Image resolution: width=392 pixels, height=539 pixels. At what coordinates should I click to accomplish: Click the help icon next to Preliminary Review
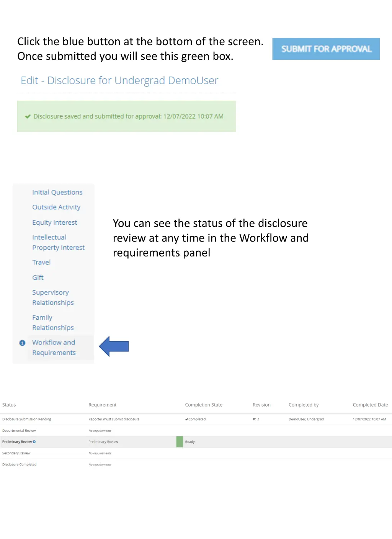click(34, 442)
